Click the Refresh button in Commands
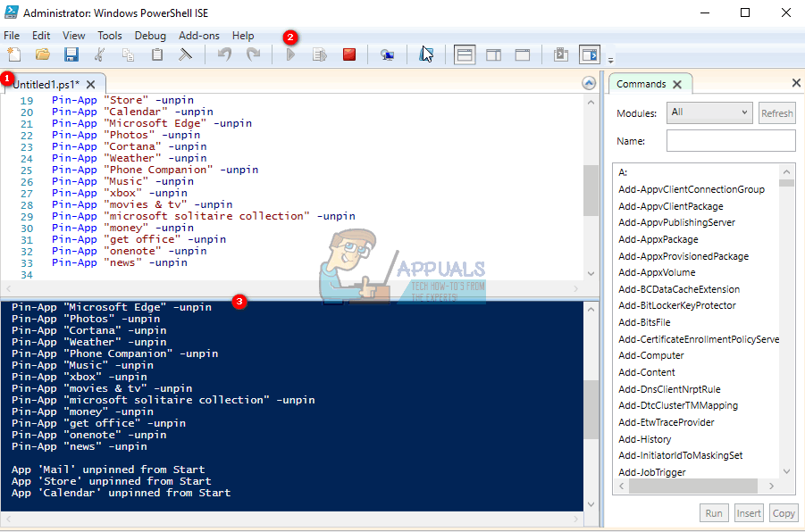The width and height of the screenshot is (805, 532). coord(776,113)
